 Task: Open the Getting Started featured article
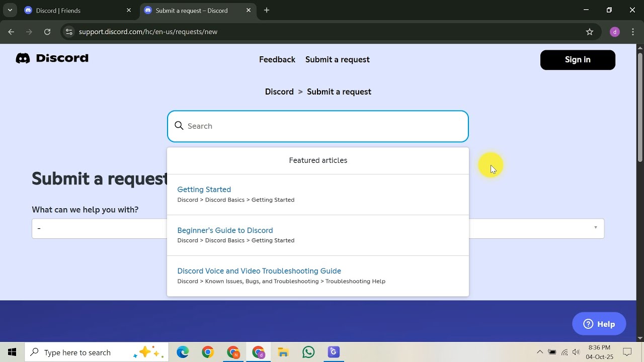point(204,190)
